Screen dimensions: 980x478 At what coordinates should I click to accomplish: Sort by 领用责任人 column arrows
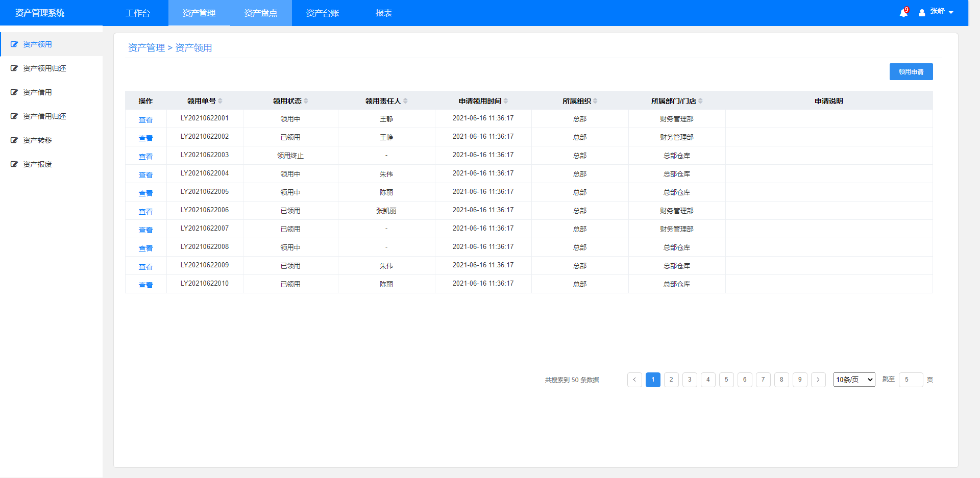pos(405,101)
